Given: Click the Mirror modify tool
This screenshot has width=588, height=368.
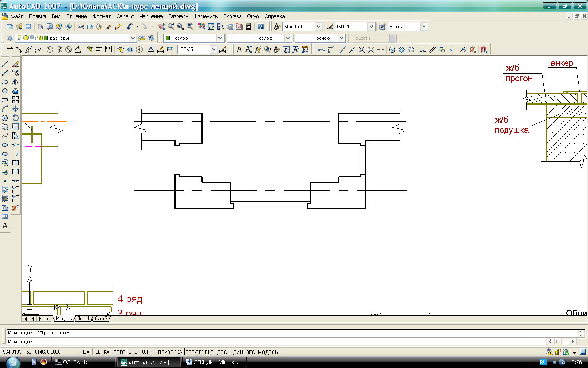Looking at the screenshot, I should click(x=16, y=82).
